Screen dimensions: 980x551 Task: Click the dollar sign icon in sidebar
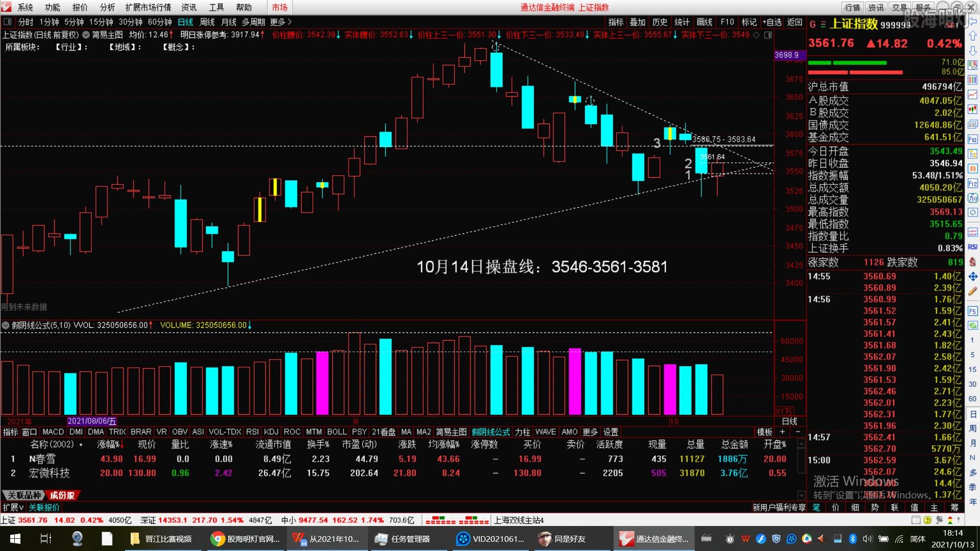pyautogui.click(x=972, y=261)
